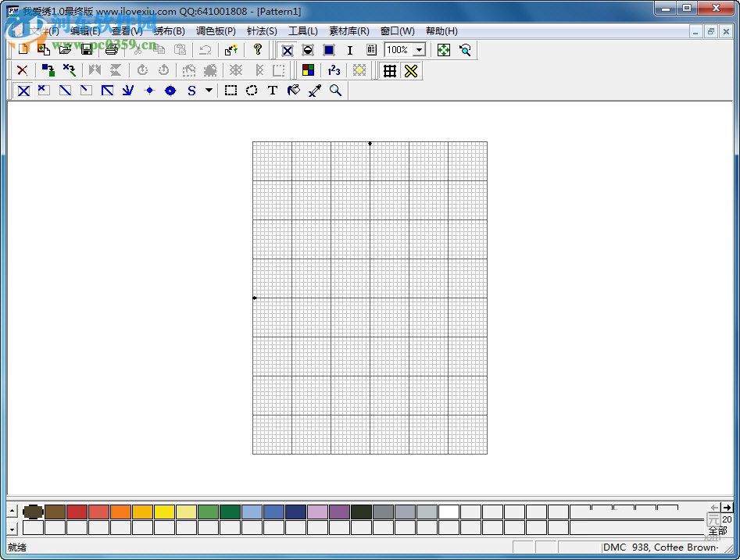The width and height of the screenshot is (740, 560).
Task: Open the 针法(S) menu
Action: pos(262,31)
